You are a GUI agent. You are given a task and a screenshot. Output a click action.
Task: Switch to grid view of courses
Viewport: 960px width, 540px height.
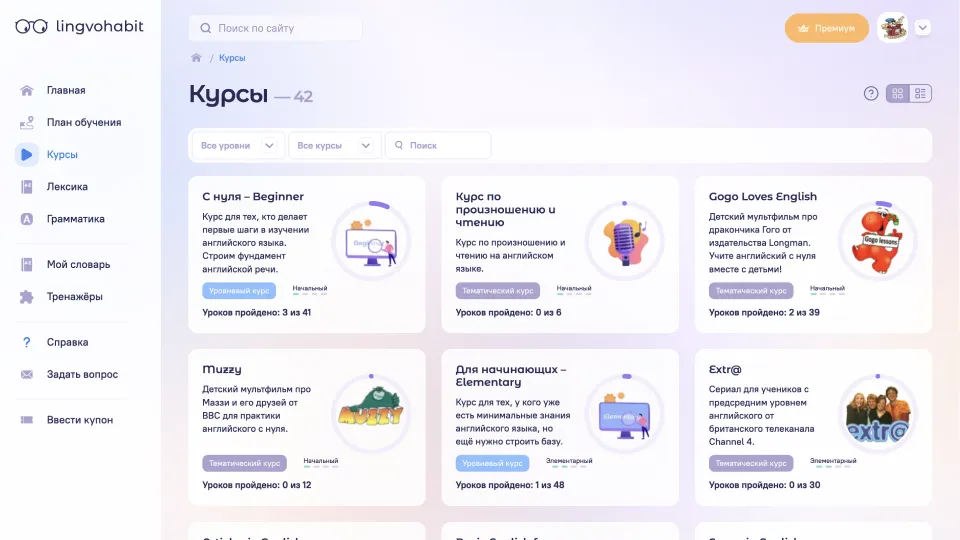[898, 94]
